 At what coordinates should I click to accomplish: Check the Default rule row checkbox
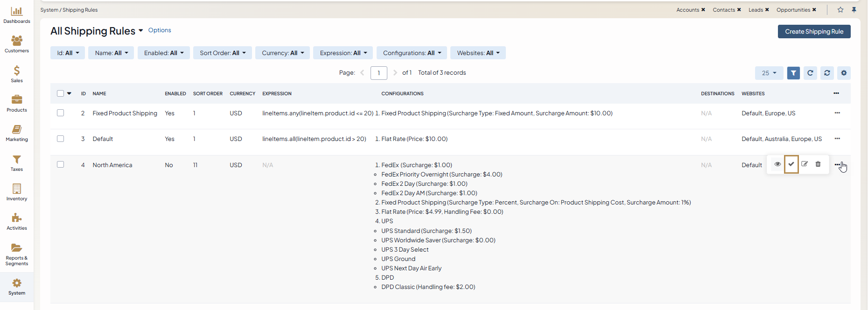pyautogui.click(x=61, y=139)
